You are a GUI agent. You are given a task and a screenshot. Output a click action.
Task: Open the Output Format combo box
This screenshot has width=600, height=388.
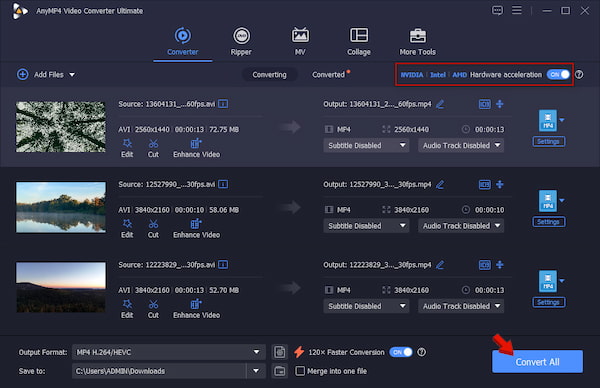[x=169, y=352]
